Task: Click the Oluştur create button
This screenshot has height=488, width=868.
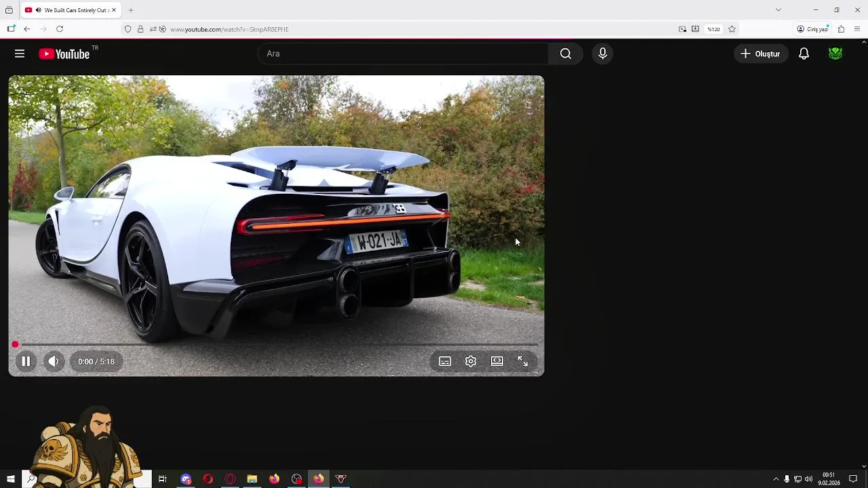Action: click(761, 54)
